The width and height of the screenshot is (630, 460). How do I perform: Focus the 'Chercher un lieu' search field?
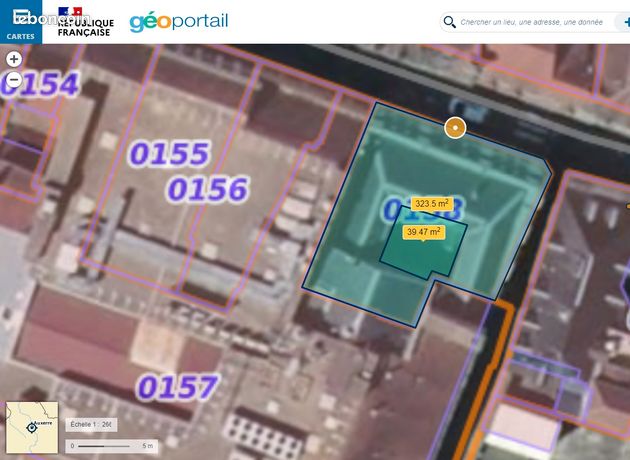[532, 22]
